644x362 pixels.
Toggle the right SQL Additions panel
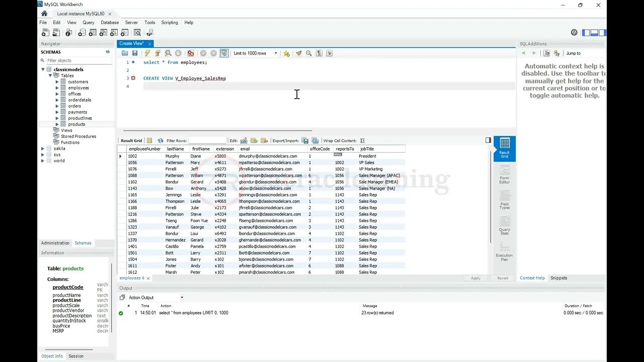click(602, 33)
